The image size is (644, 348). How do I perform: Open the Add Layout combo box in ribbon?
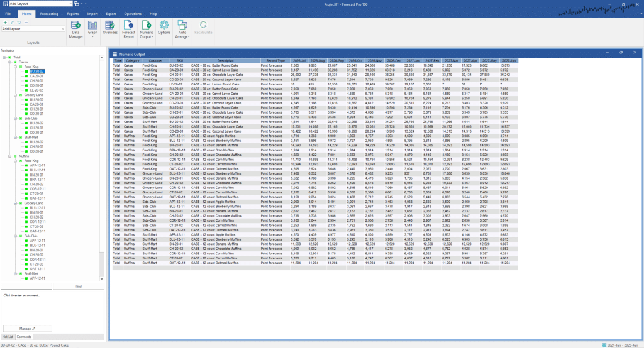(x=33, y=29)
